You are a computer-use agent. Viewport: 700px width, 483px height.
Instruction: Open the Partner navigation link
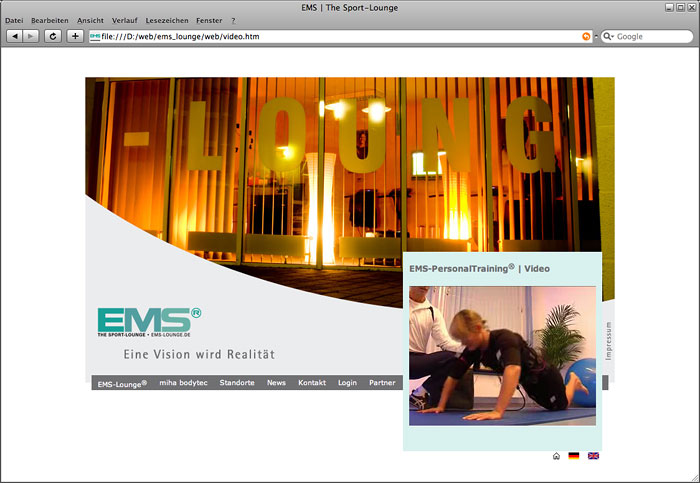click(382, 383)
